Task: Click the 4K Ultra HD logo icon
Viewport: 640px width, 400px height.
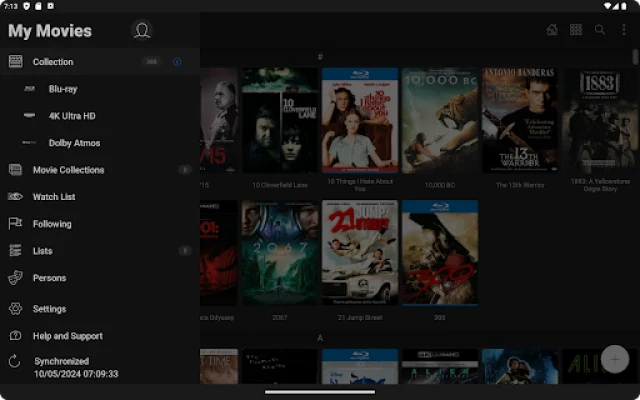Action: click(x=29, y=116)
